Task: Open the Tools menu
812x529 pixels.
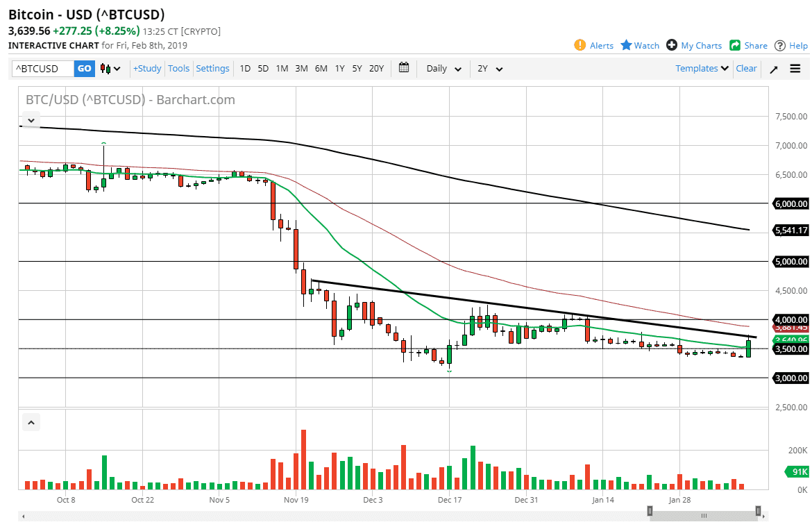Action: coord(178,68)
